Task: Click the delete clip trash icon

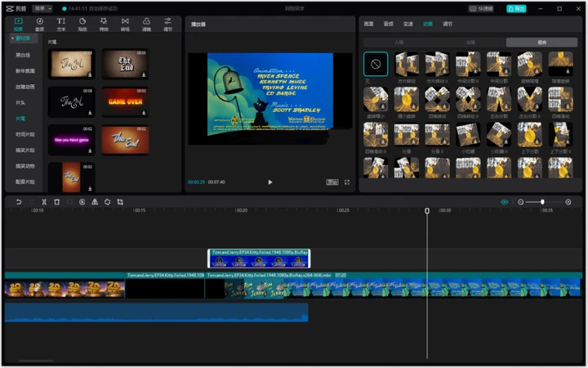Action: pos(57,202)
